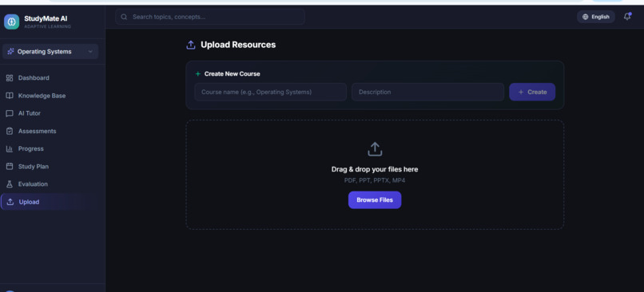Click the sparkle icon beside Operating Systems
Screen dimensions: 644x292
coord(10,52)
